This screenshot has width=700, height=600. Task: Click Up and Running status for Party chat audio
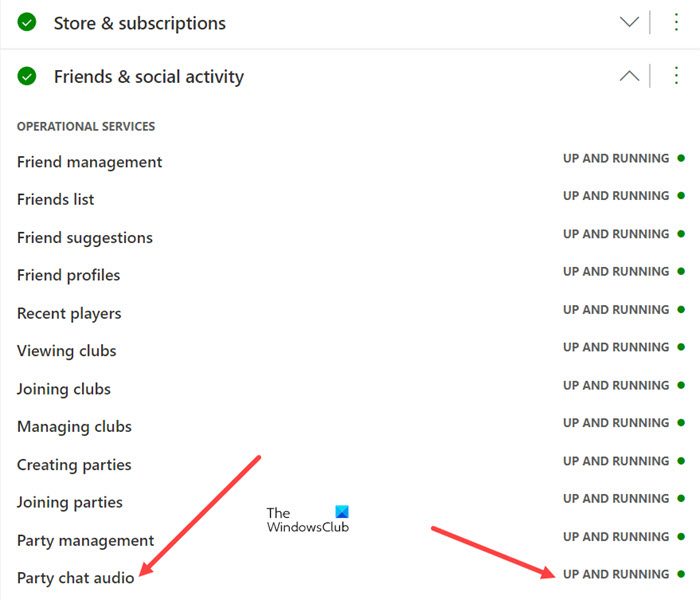(616, 574)
